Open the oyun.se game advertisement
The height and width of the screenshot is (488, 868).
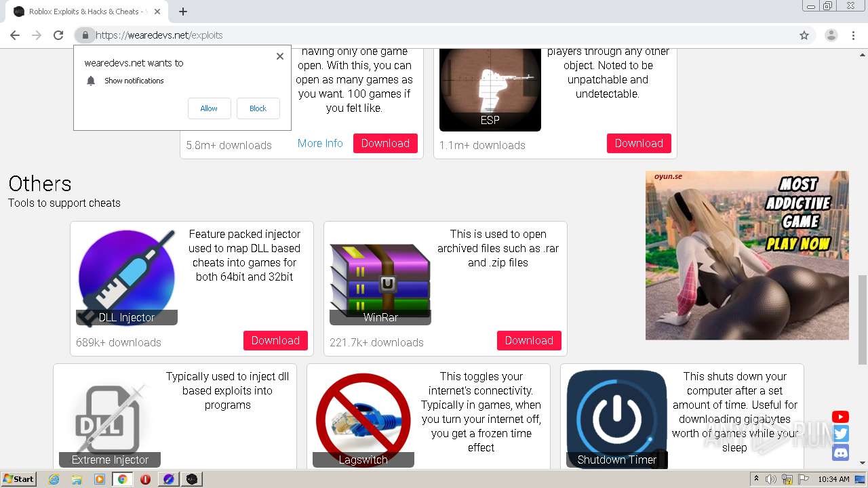747,255
